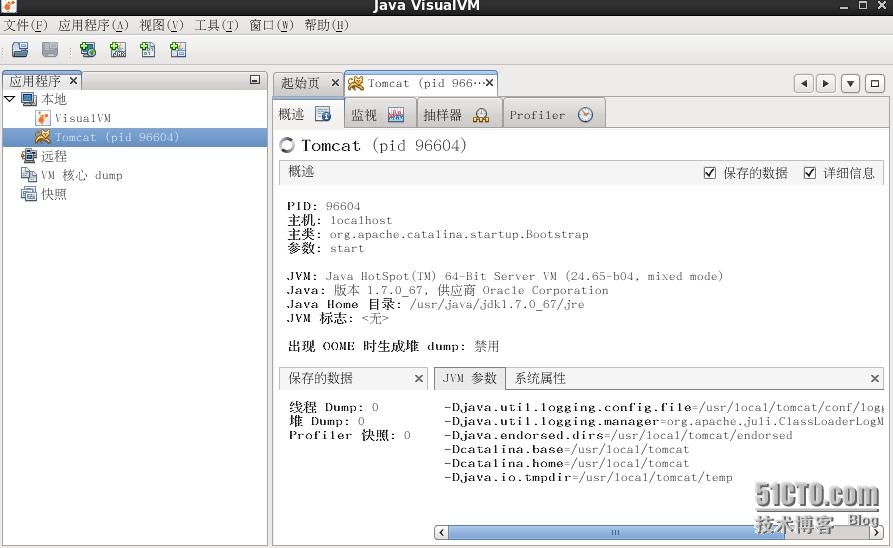Click the horizontal scrollbar thumb
The image size is (893, 548).
[615, 533]
